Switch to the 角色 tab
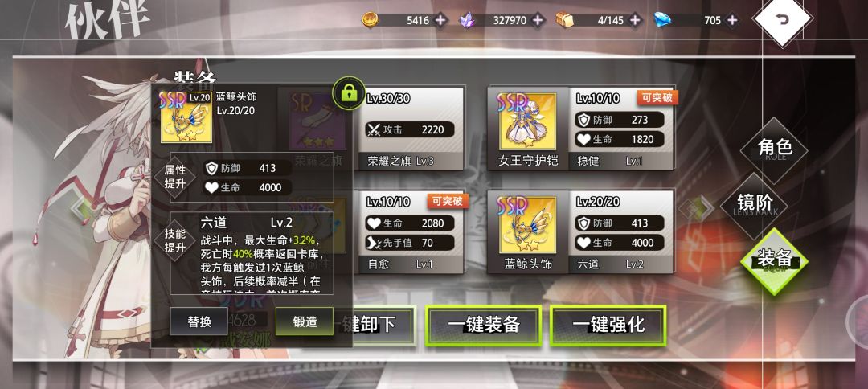 775,148
